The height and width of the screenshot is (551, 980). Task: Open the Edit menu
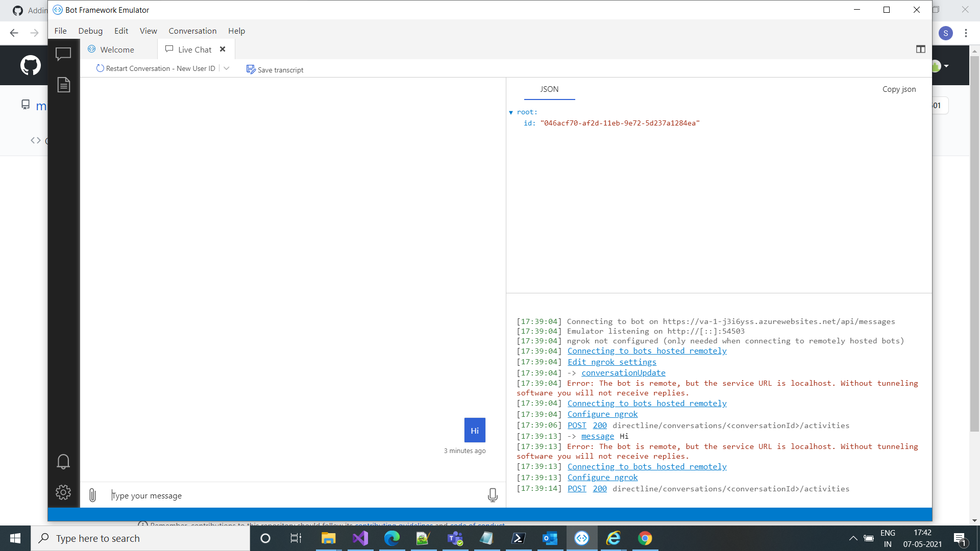[121, 31]
